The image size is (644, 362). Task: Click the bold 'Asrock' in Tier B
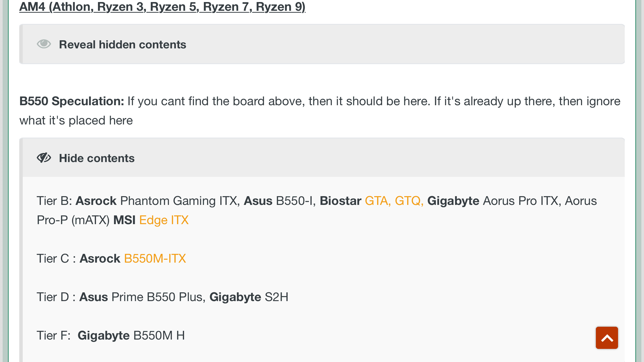point(96,201)
